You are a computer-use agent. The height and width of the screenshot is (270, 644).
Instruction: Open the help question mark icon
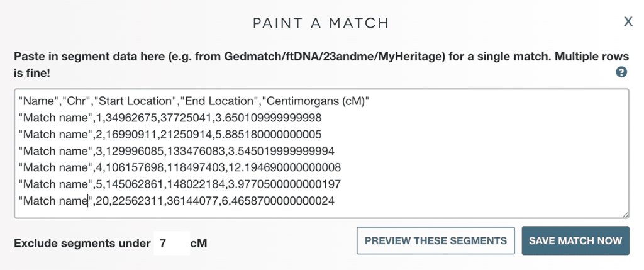[x=621, y=72]
